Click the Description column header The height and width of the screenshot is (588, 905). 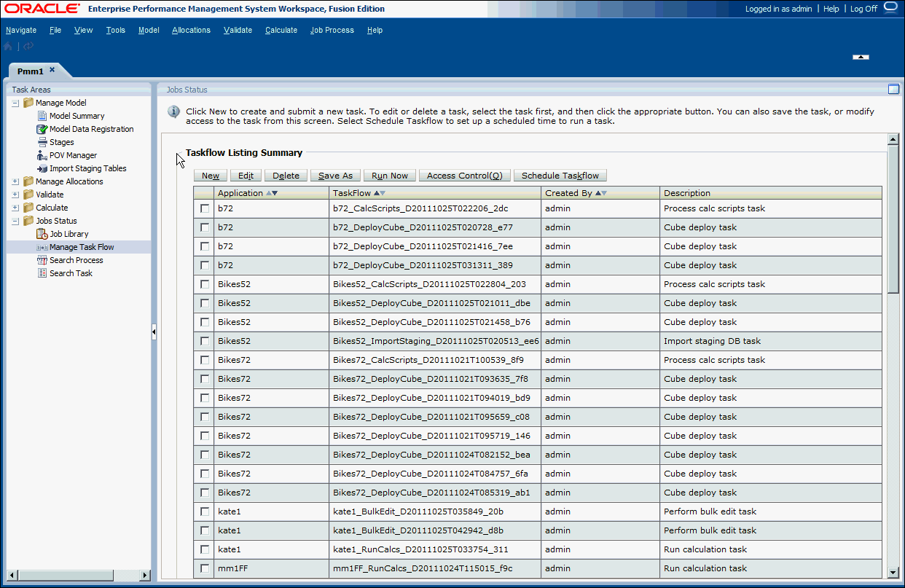tap(771, 193)
